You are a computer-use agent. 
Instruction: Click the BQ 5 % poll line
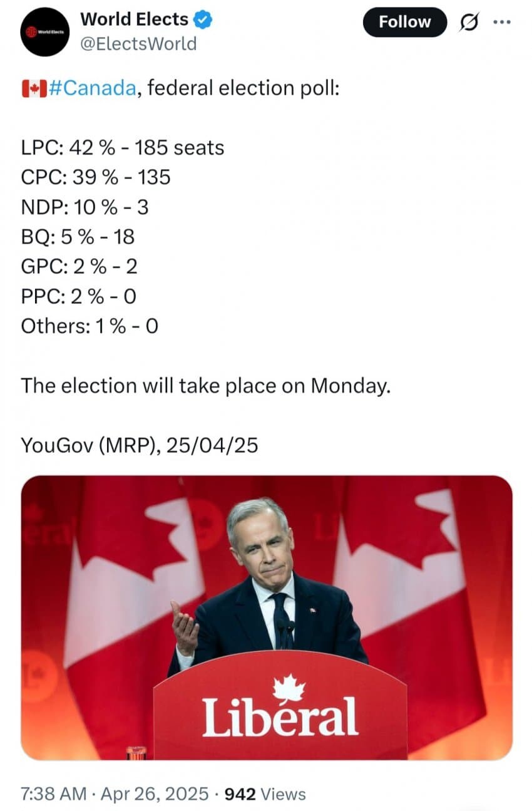pyautogui.click(x=78, y=237)
